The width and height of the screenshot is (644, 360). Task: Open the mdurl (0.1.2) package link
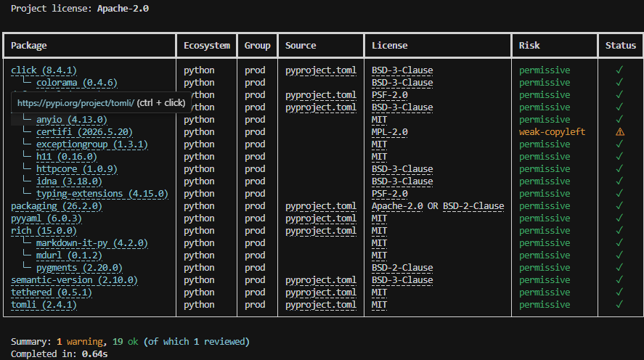click(x=69, y=255)
